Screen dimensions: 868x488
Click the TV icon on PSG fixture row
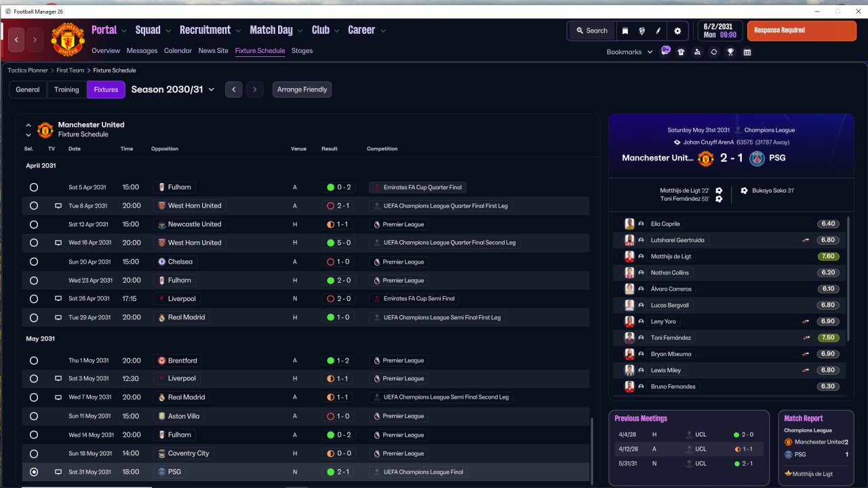[x=58, y=472]
